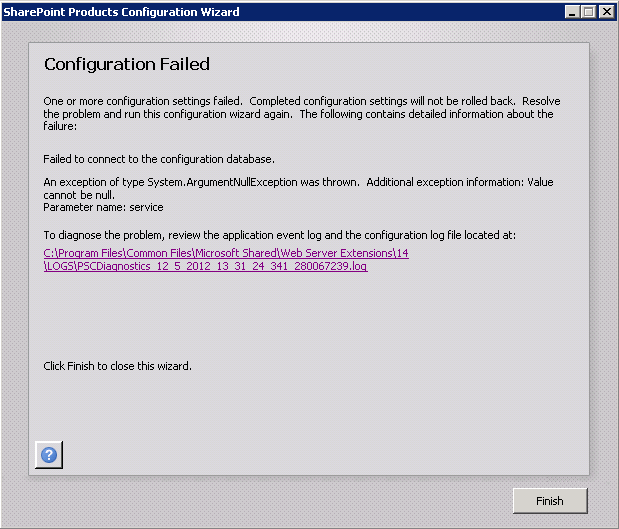Open the PSCDiagnostics log file link

(x=226, y=259)
